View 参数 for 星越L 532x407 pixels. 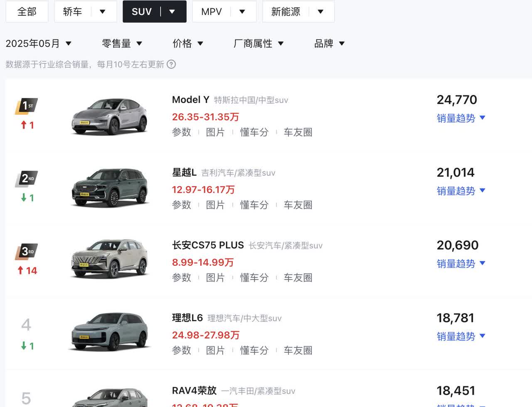(182, 205)
